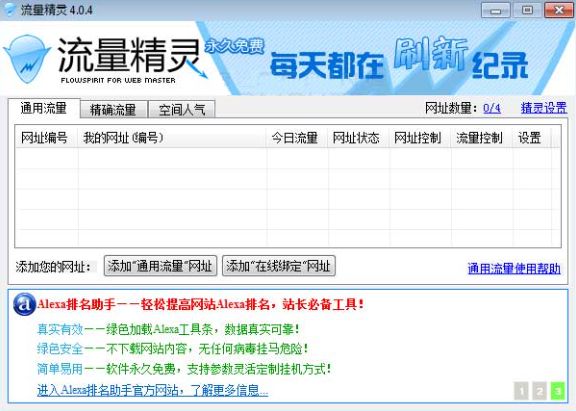The height and width of the screenshot is (411, 576).
Task: Open 通用流量使用帮助 help link
Action: coord(514,268)
